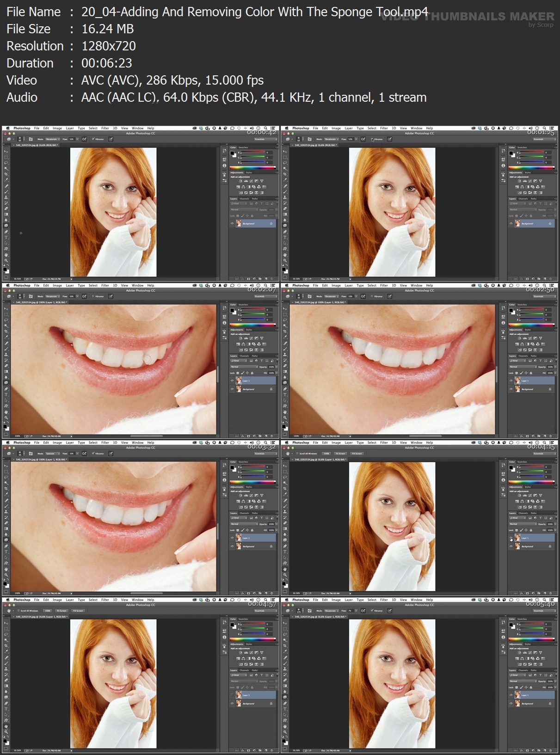560x755 pixels.
Task: Select the Layer 1 row in 00:02:50 frame
Action: [x=532, y=381]
